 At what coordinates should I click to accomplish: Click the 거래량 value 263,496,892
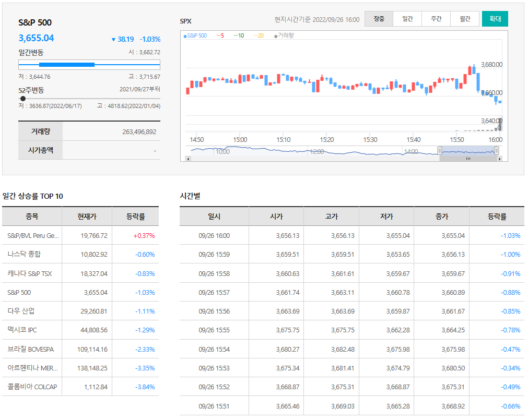click(x=139, y=132)
